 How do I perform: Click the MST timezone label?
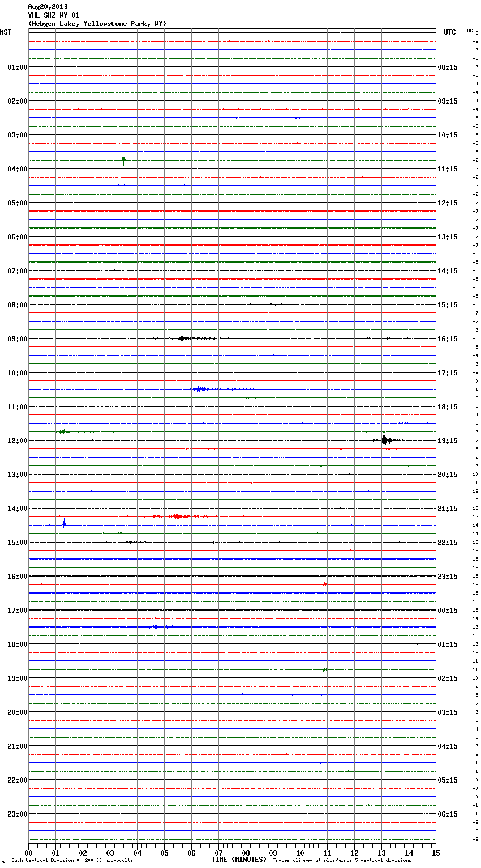click(6, 32)
